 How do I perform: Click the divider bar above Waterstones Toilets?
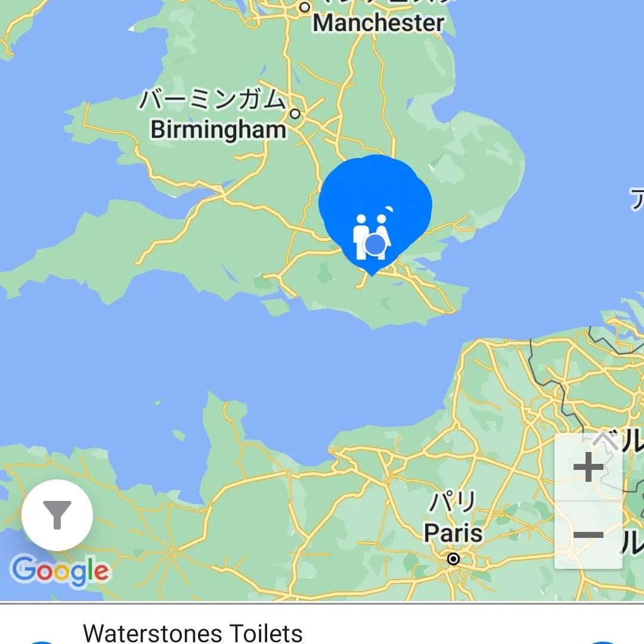(322, 603)
